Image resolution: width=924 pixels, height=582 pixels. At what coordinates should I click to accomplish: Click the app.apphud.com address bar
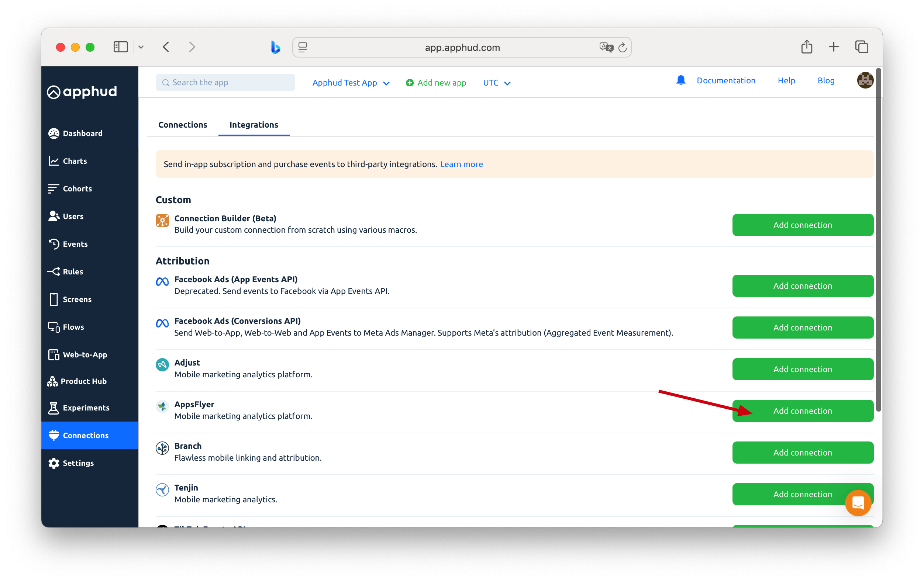462,48
